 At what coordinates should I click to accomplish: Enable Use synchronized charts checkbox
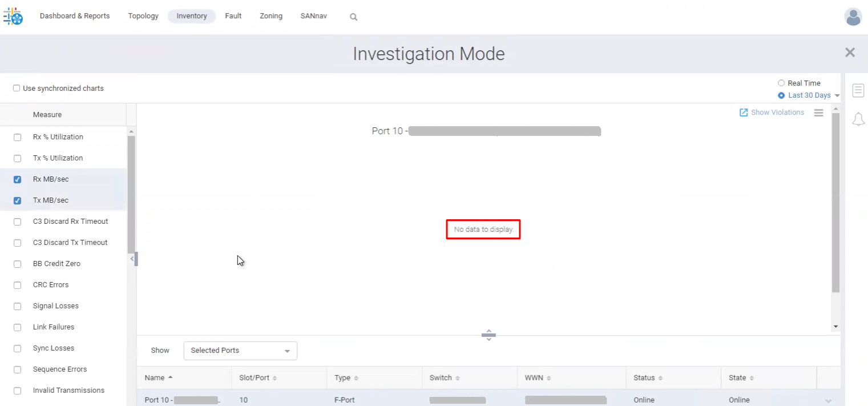17,89
